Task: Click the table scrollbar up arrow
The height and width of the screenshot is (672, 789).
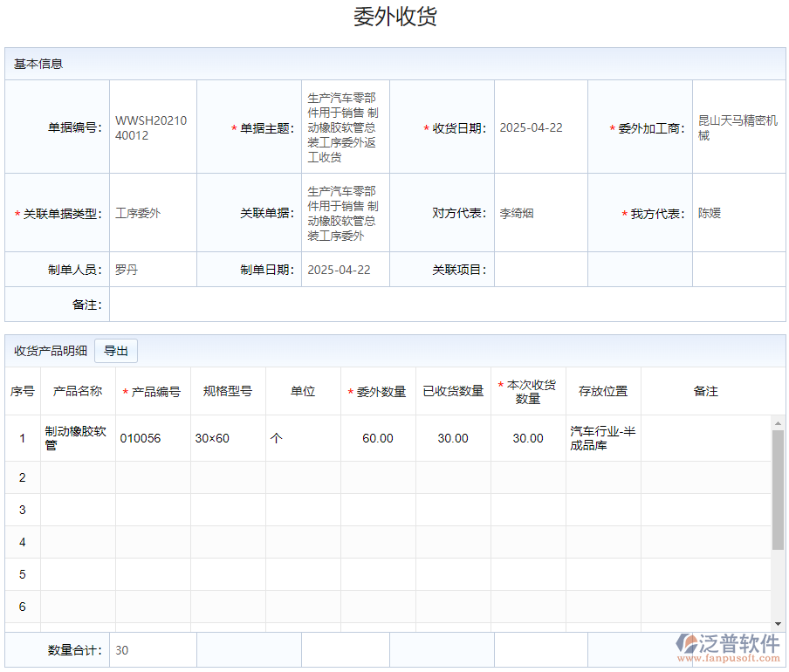Action: [x=777, y=424]
